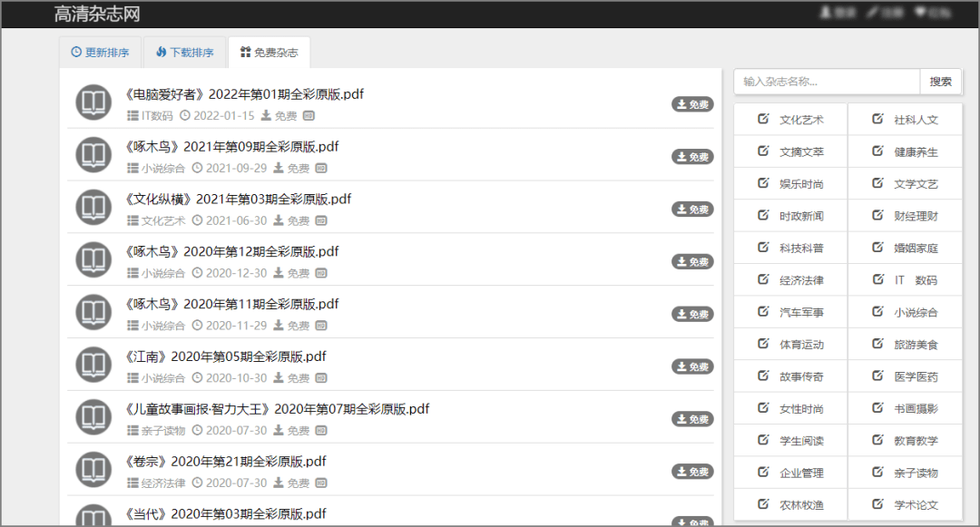Switch to the 更新排序 tab

(100, 53)
